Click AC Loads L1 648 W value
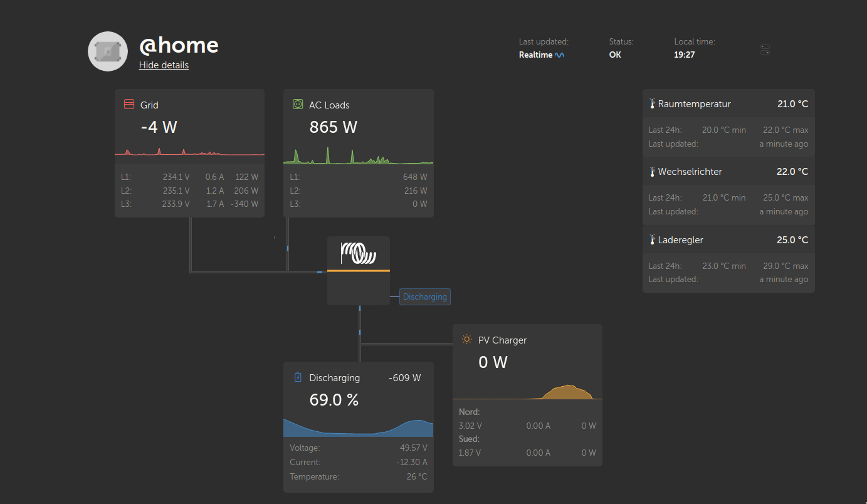Image resolution: width=867 pixels, height=504 pixels. [x=415, y=177]
